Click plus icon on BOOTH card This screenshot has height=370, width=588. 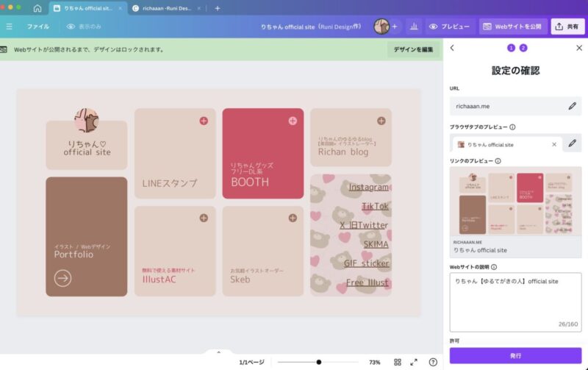click(293, 121)
